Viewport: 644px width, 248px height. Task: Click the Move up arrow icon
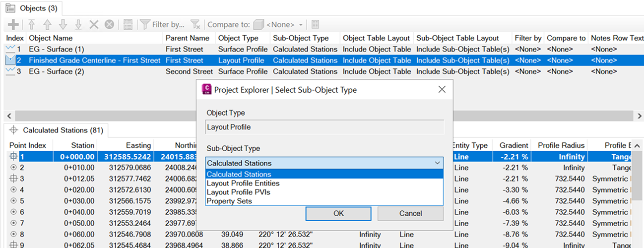point(47,24)
